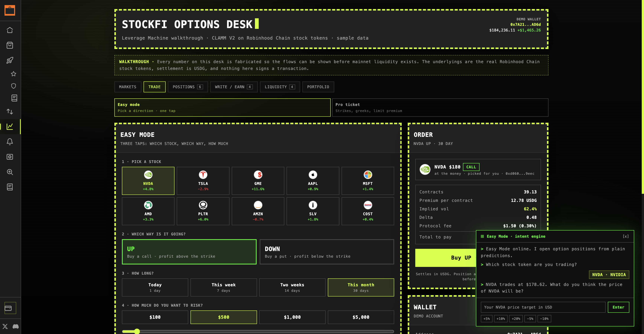This screenshot has height=334, width=644.
Task: Close the intent engine panel with [x]
Action: point(626,236)
